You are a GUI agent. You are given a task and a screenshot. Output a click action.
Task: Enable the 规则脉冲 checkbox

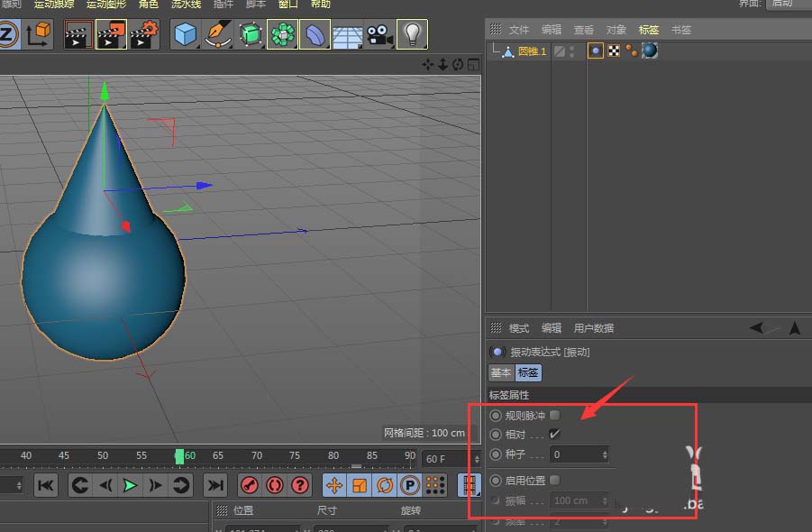click(554, 415)
